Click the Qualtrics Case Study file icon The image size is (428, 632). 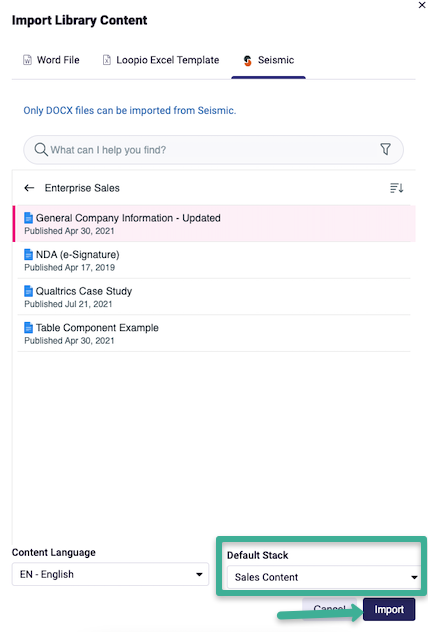tap(28, 291)
